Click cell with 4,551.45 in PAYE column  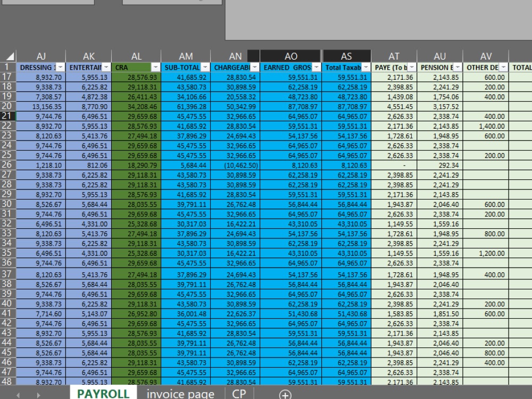394,106
